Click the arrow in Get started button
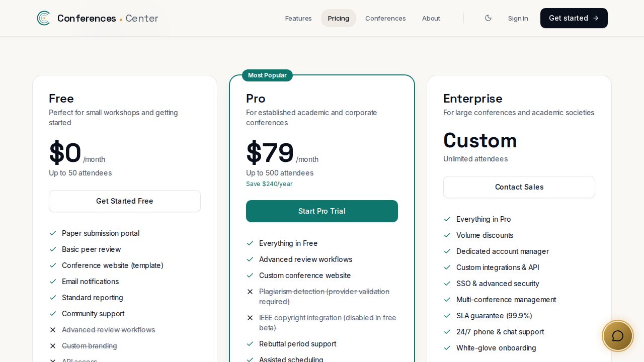The height and width of the screenshot is (362, 644). (596, 18)
